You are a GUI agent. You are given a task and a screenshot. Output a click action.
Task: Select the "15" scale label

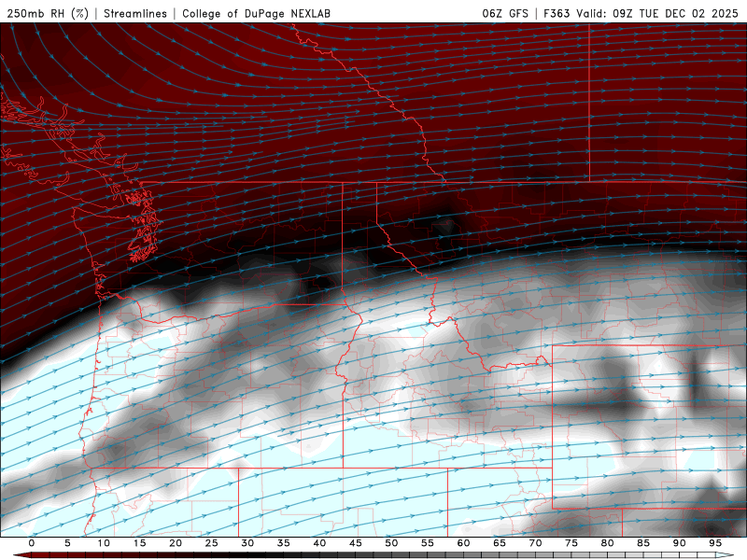[x=139, y=543]
